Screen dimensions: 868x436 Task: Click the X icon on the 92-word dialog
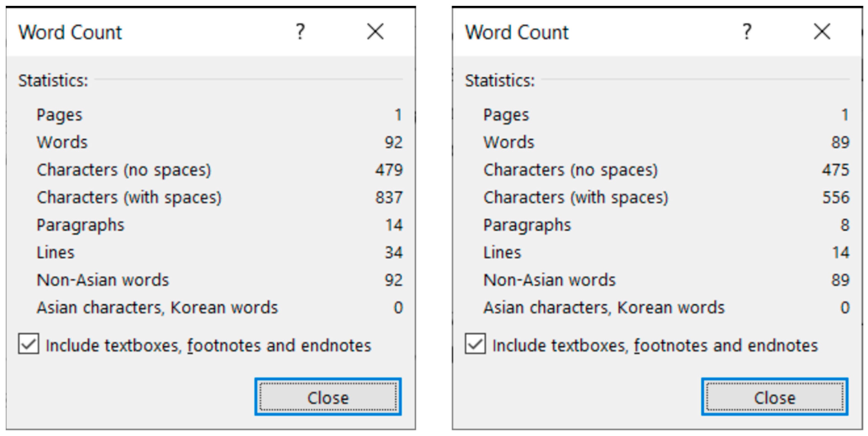click(x=375, y=32)
